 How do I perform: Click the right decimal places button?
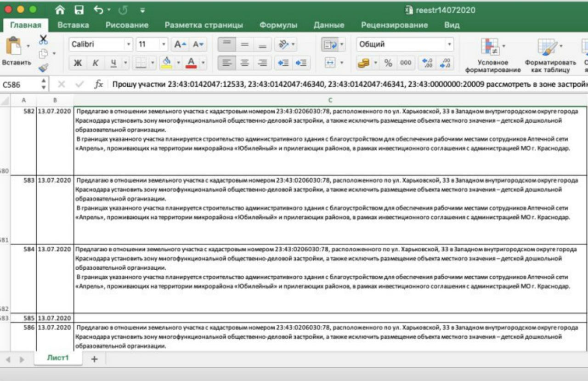click(x=445, y=63)
